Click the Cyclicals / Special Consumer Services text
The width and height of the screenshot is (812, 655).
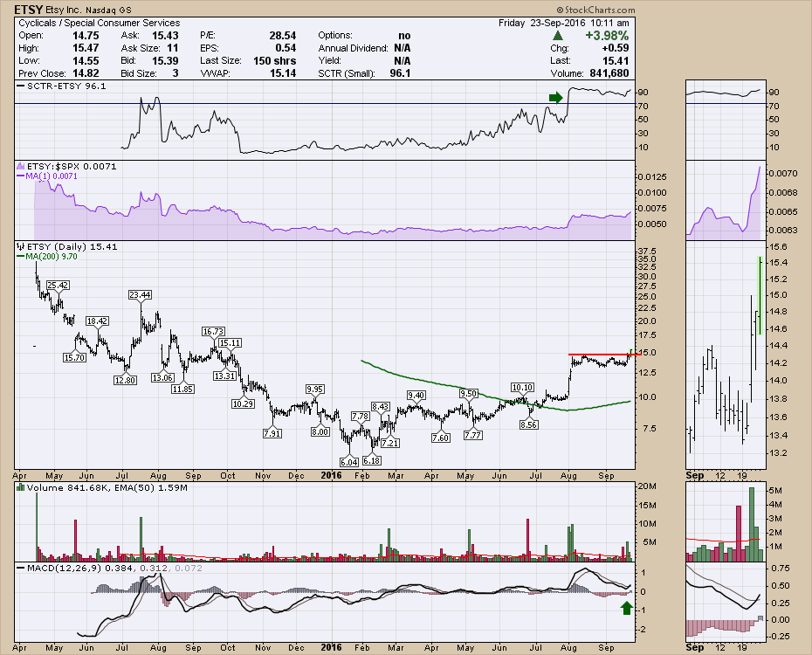(99, 23)
